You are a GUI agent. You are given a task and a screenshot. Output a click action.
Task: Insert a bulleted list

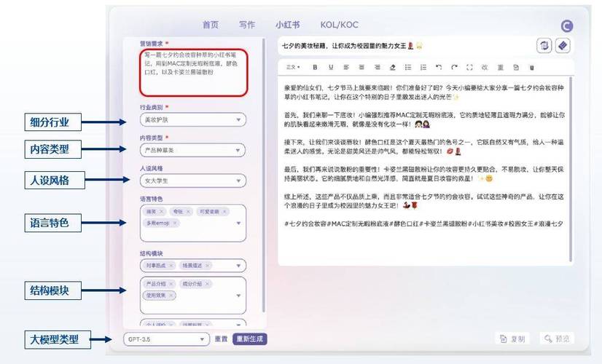pos(407,67)
